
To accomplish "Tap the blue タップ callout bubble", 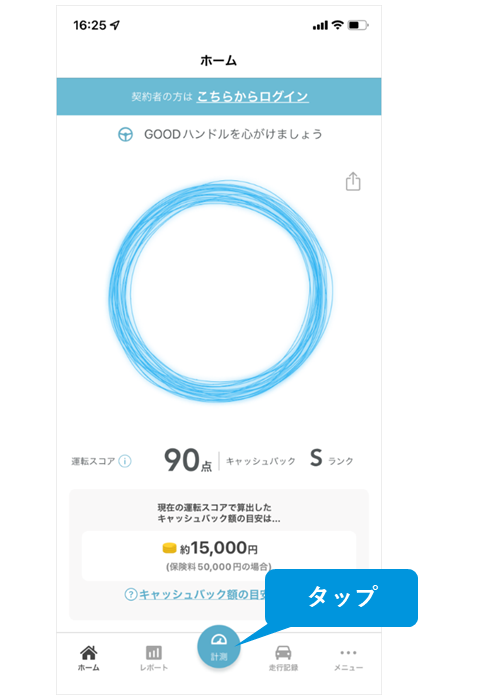I will coord(342,597).
